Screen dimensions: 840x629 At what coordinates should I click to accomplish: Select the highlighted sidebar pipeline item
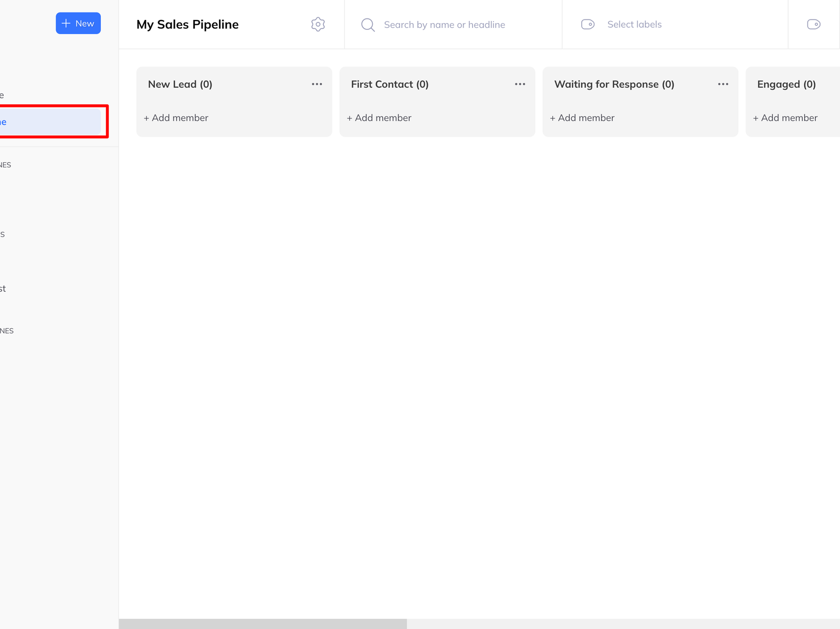[50, 122]
